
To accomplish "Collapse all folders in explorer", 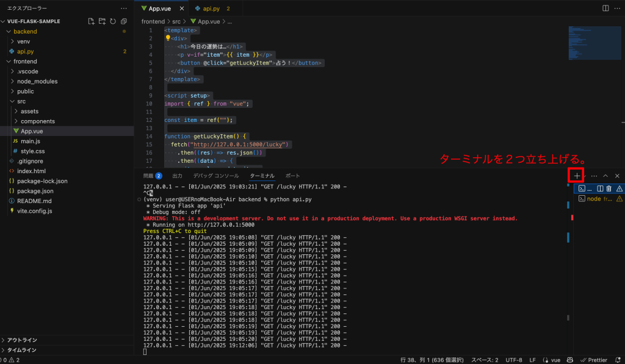I will point(123,21).
